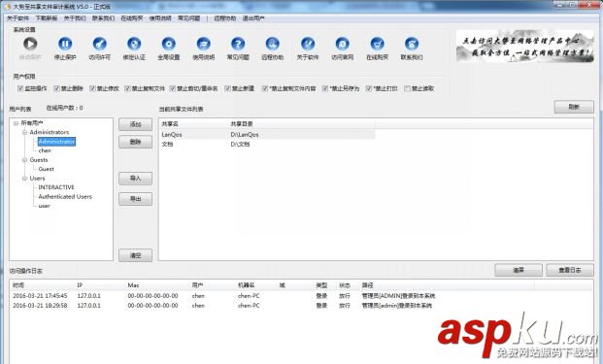Image resolution: width=603 pixels, height=364 pixels.
Task: Click the 导入 button
Action: tap(135, 179)
